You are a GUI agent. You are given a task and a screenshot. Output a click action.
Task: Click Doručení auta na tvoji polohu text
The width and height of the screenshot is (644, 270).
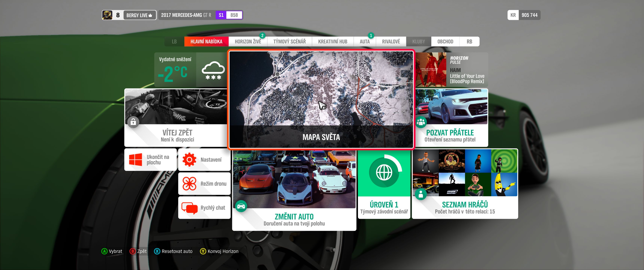tap(294, 224)
